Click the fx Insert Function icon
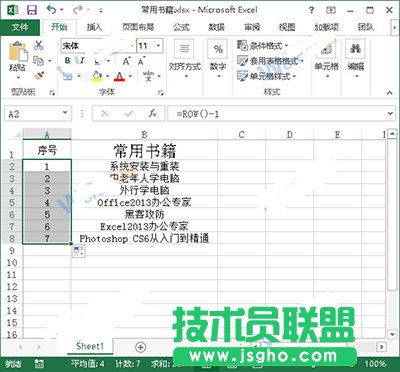This screenshot has height=372, width=400. [152, 114]
